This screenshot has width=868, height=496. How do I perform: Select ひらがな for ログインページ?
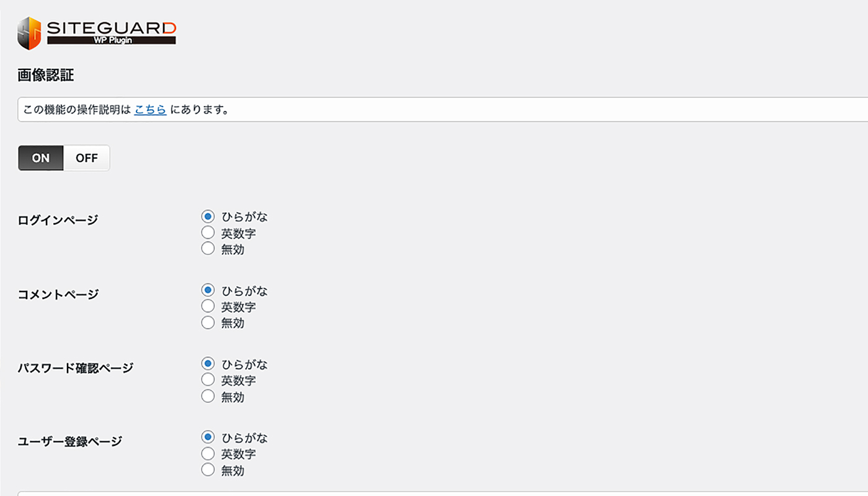(208, 216)
